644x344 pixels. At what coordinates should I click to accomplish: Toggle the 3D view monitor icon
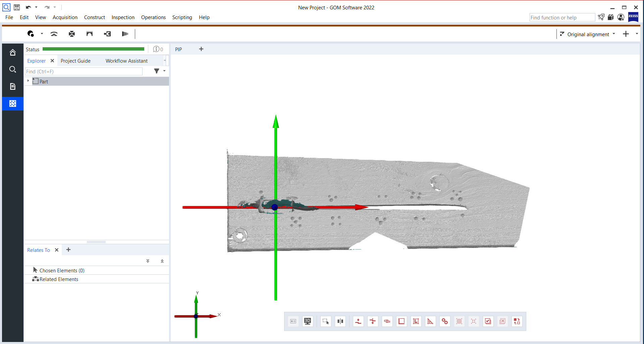(308, 321)
